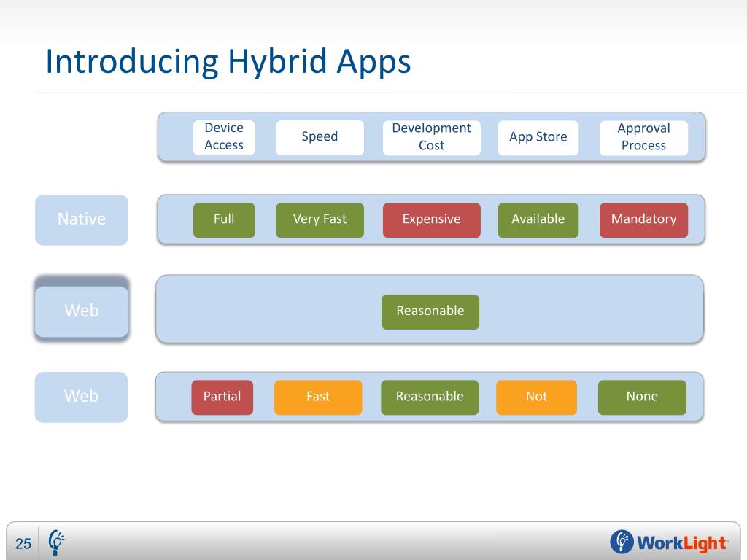Click the Device Access header box
Viewport: 747px width, 560px height.
(x=224, y=137)
